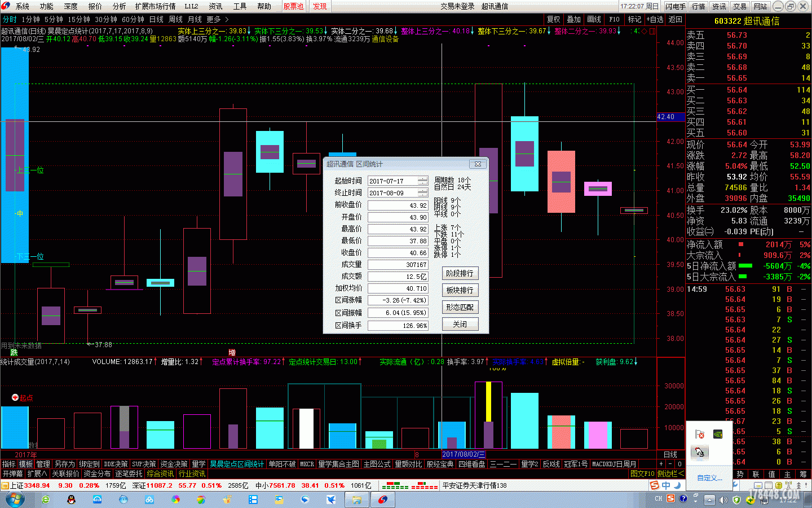Click the 综合资讯 tab
The height and width of the screenshot is (508, 812).
click(x=160, y=474)
